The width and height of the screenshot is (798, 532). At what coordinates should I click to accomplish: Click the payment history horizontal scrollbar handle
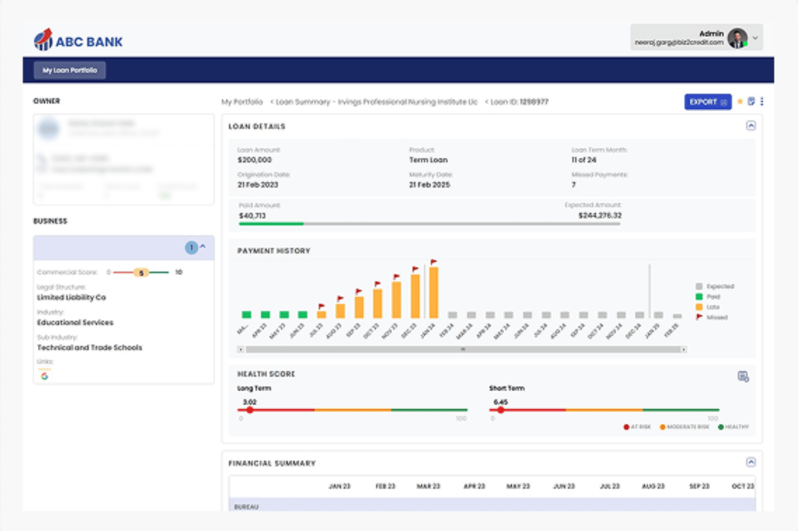tap(463, 350)
